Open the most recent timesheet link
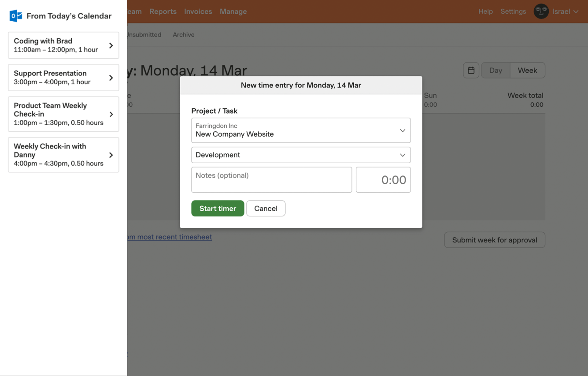Viewport: 588px width, 376px height. point(170,237)
